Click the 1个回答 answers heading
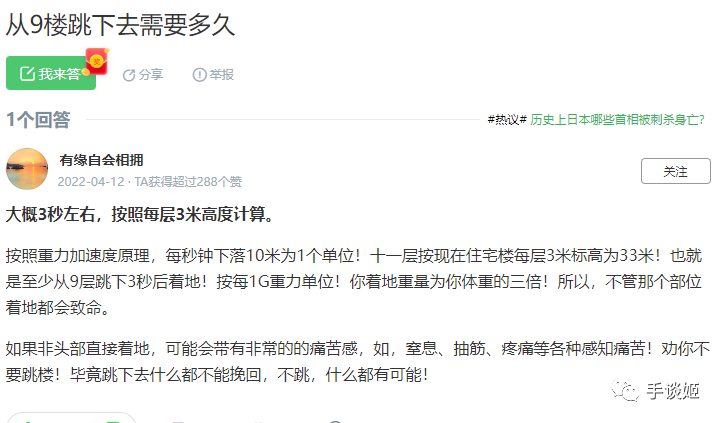 coord(38,120)
